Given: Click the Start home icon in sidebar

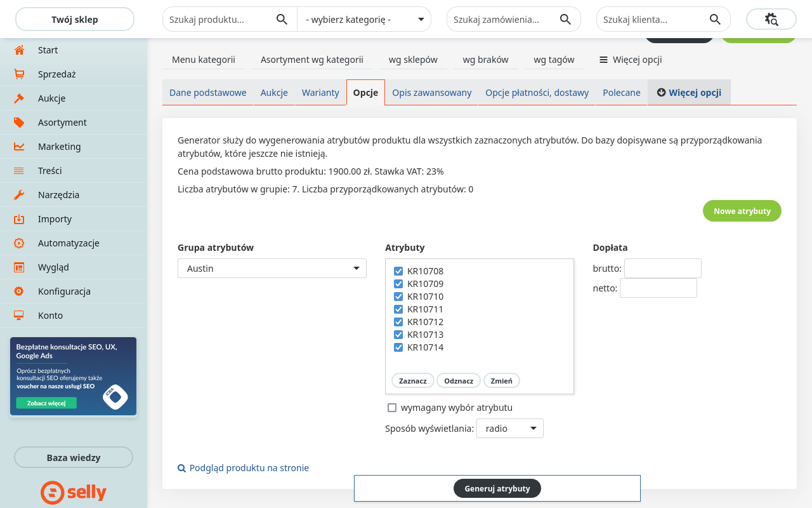Looking at the screenshot, I should [19, 50].
